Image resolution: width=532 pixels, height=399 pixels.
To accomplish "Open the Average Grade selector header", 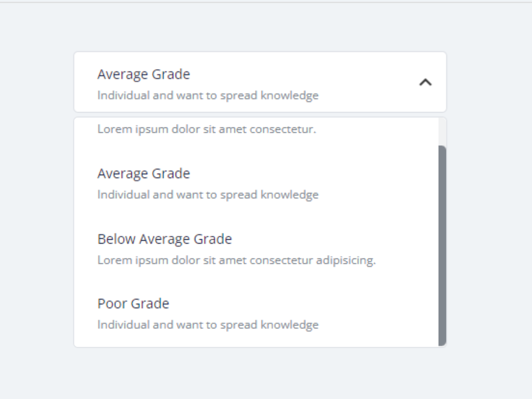I will point(260,82).
